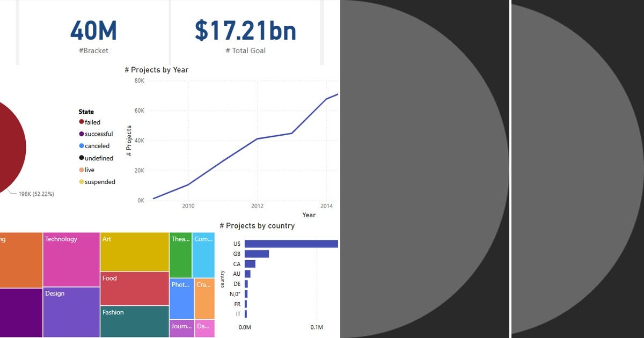Select the AU bar in country chart

pyautogui.click(x=247, y=274)
